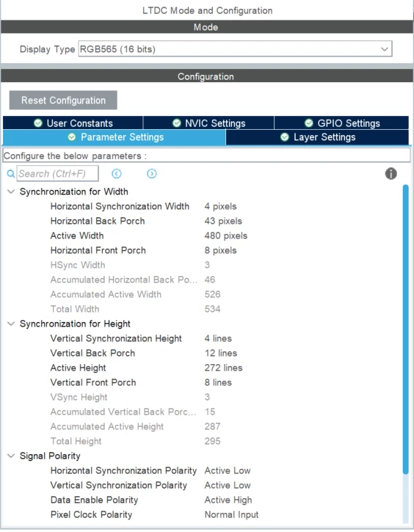The height and width of the screenshot is (532, 414).
Task: Select the Total Height row
Action: click(203, 441)
